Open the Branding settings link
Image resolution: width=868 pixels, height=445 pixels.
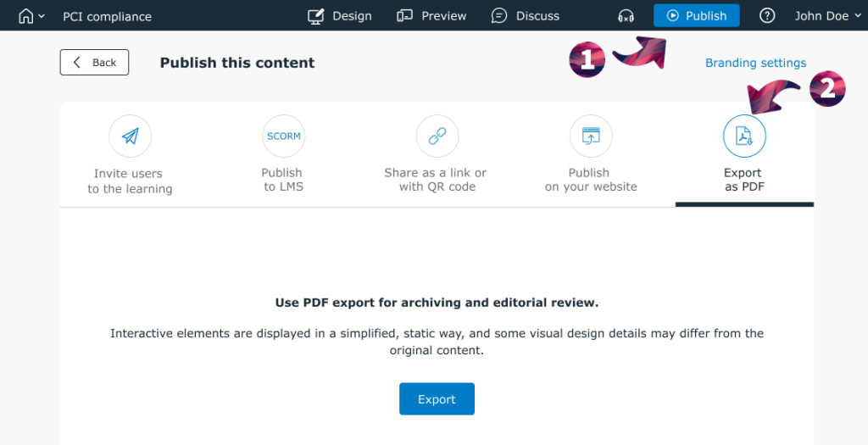(755, 63)
